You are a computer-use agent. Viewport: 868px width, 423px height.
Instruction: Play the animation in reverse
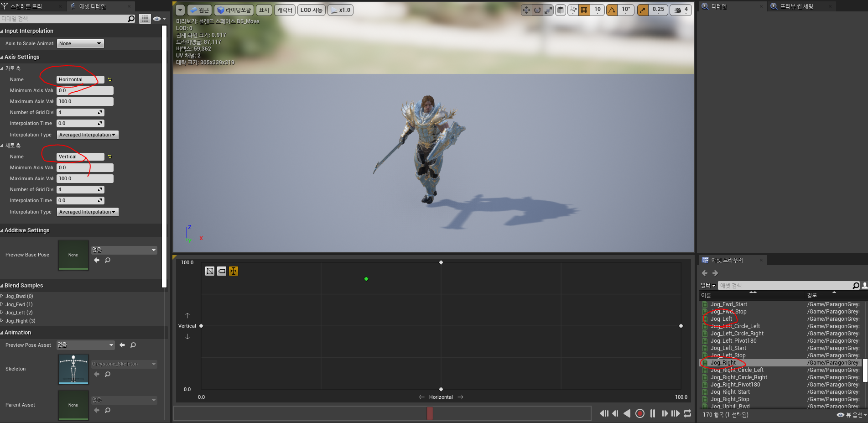click(x=627, y=413)
